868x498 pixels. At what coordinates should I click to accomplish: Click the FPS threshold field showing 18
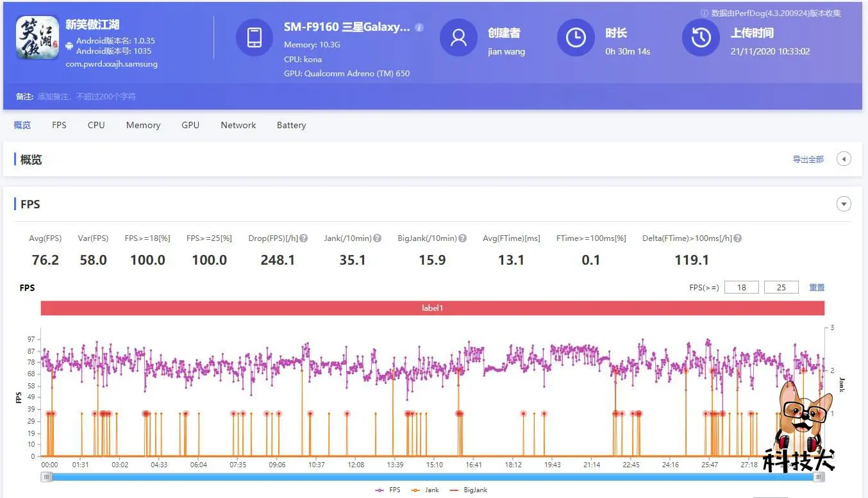742,287
